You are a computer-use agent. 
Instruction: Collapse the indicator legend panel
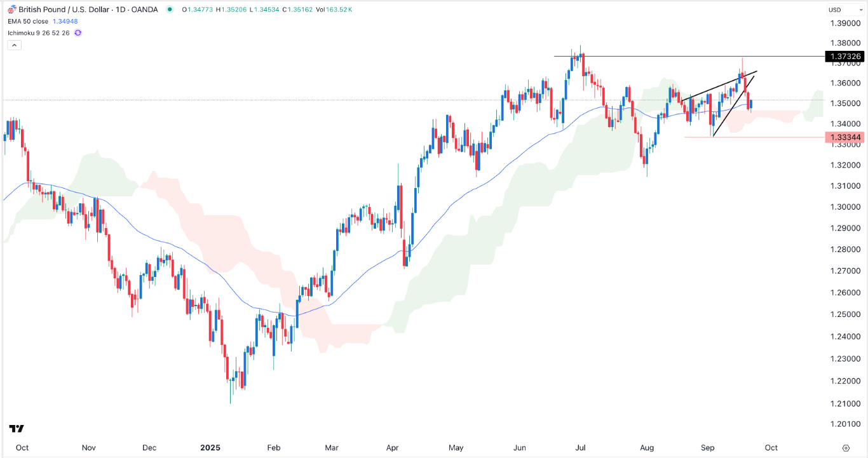13,44
